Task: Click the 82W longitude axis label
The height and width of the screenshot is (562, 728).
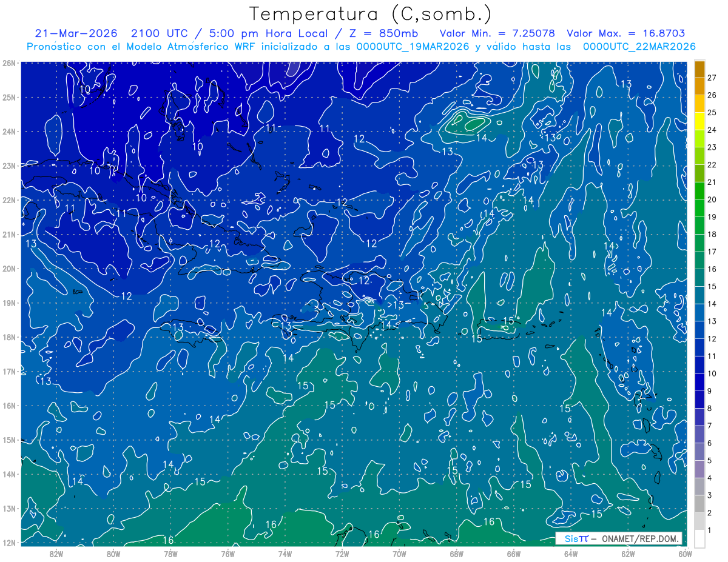Action: tap(56, 553)
